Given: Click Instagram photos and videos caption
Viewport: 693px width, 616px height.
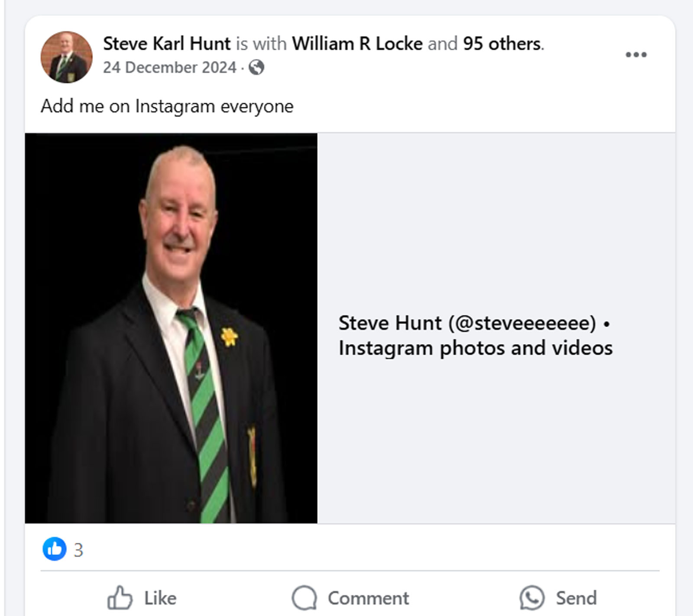Looking at the screenshot, I should coord(476,348).
